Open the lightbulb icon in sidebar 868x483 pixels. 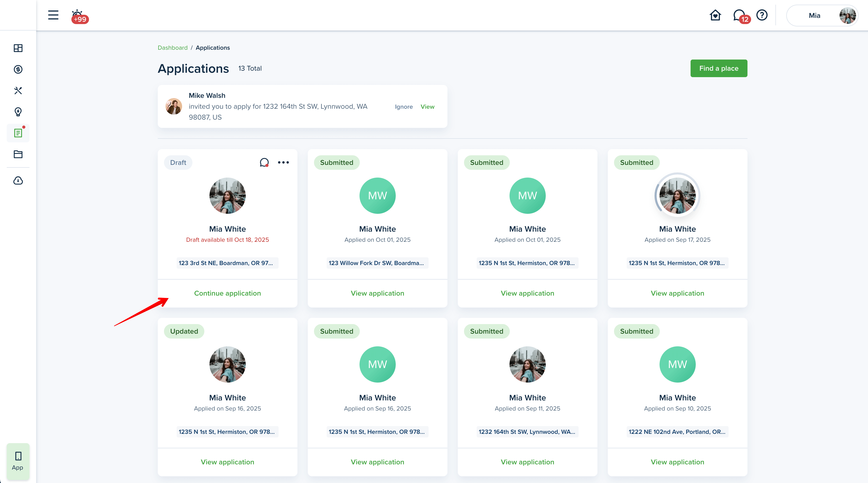(x=18, y=112)
